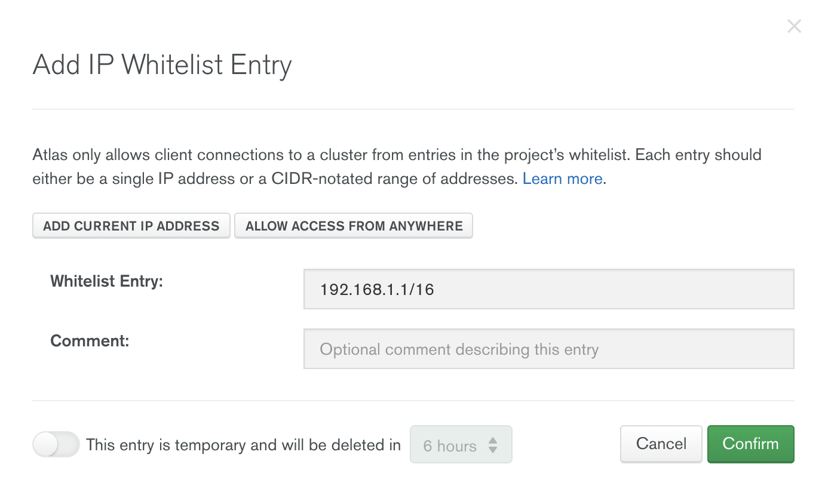Cancel adding the whitelist entry
The width and height of the screenshot is (828, 504).
pyautogui.click(x=661, y=444)
